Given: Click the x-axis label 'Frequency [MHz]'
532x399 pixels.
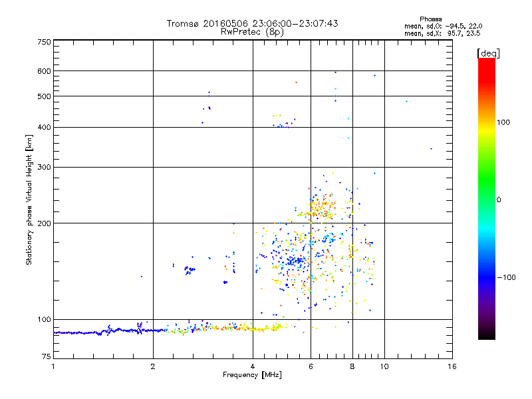Looking at the screenshot, I should [252, 375].
